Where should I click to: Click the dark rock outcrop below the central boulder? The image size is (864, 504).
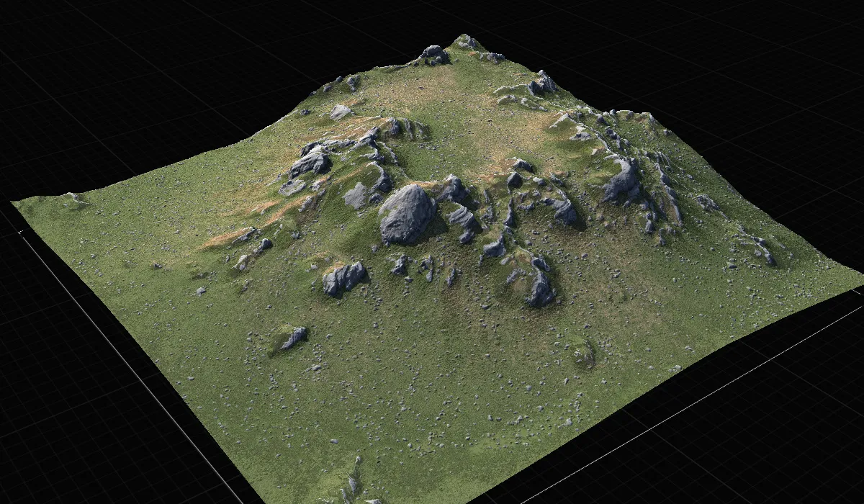[343, 278]
